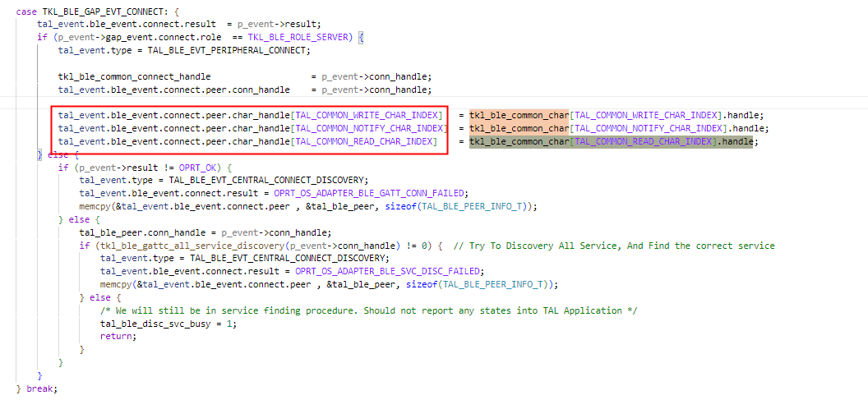This screenshot has height=409, width=868.
Task: Click highlighted tkl_ble_common_char on the read line
Action: click(519, 141)
